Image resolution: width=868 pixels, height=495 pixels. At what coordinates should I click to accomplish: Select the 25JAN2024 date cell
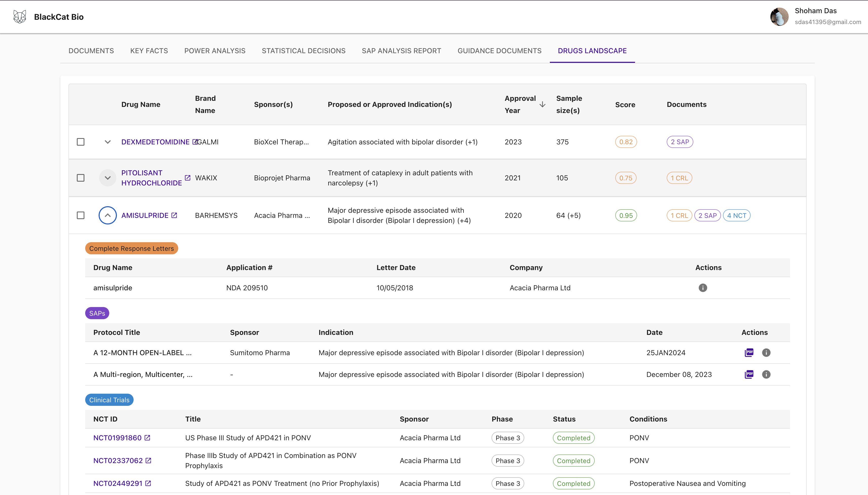pos(666,353)
